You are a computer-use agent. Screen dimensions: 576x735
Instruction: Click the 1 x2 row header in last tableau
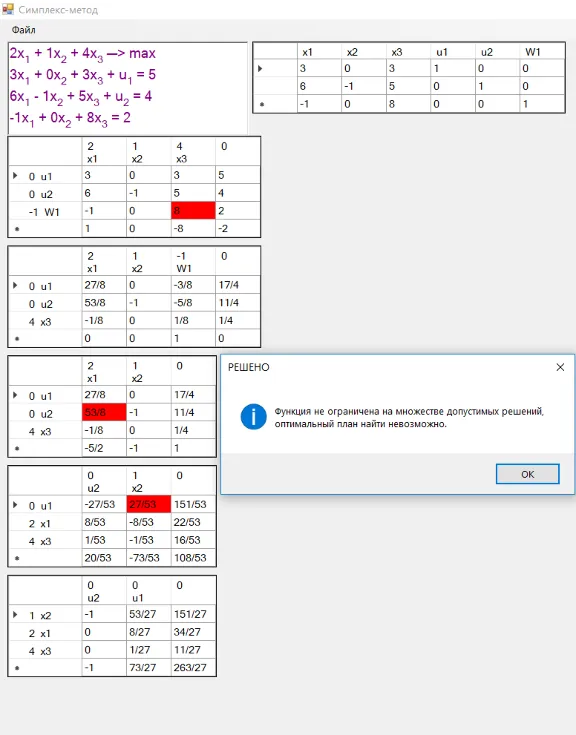tap(45, 615)
